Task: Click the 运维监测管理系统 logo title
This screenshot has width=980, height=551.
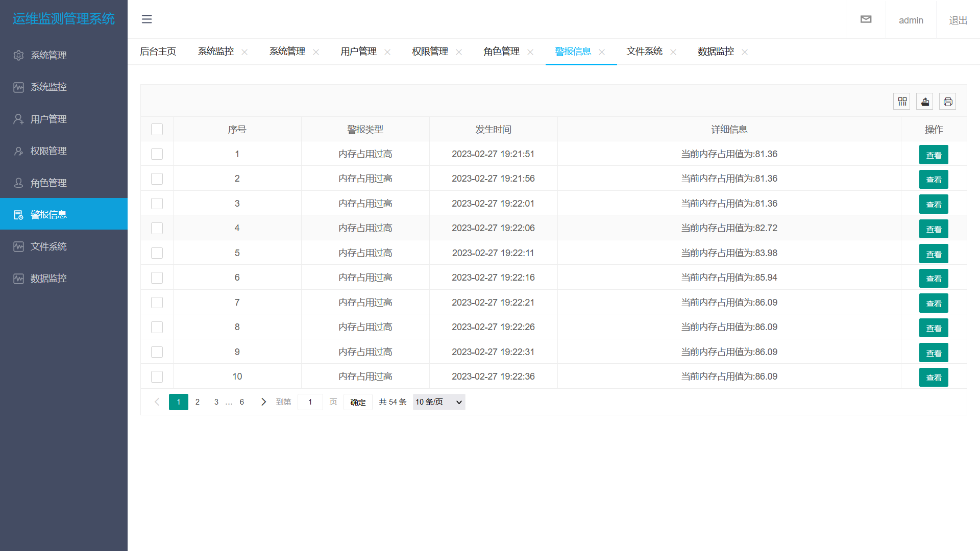Action: [x=64, y=19]
